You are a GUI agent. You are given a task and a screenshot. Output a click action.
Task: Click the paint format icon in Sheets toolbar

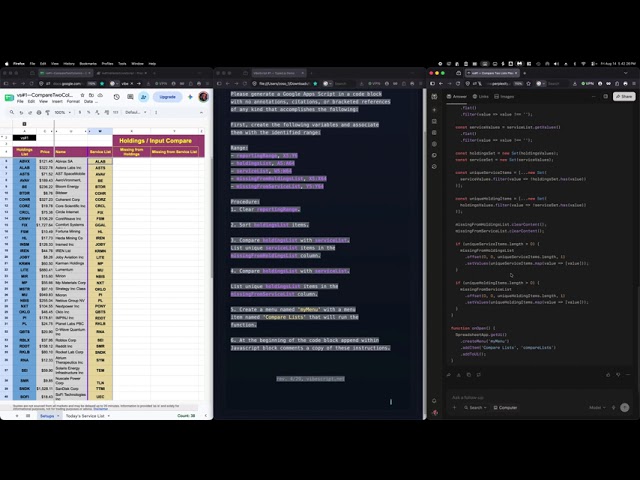(48, 112)
